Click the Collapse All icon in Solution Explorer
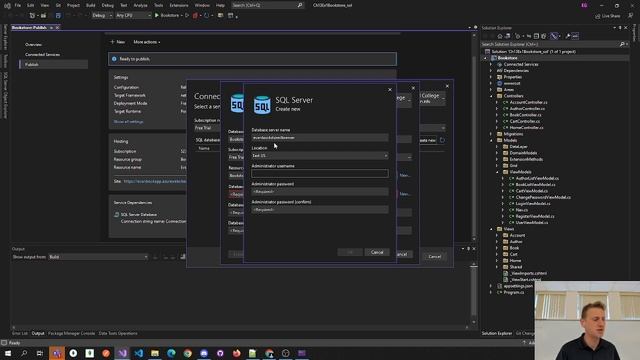The width and height of the screenshot is (640, 360). coord(536,36)
